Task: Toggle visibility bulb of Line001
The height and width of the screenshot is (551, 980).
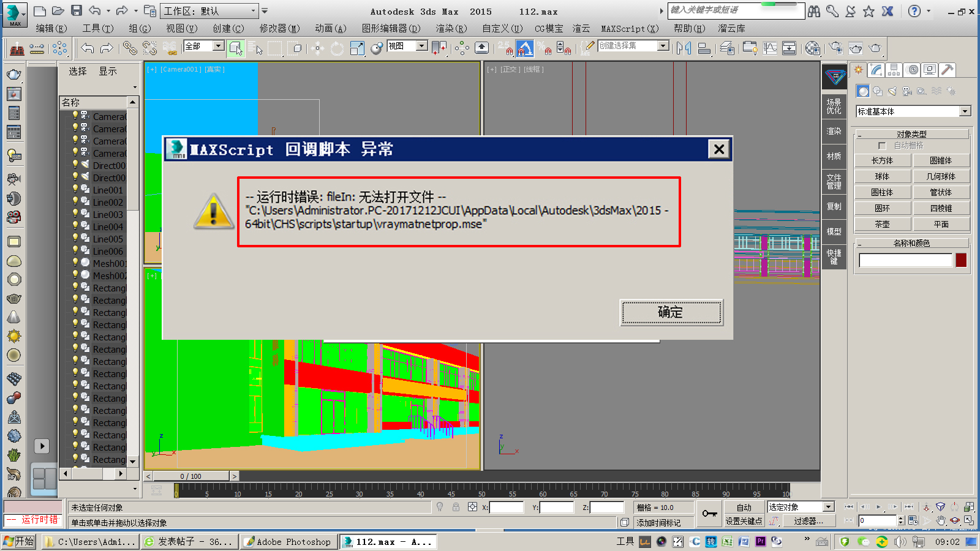Action: pos(75,189)
